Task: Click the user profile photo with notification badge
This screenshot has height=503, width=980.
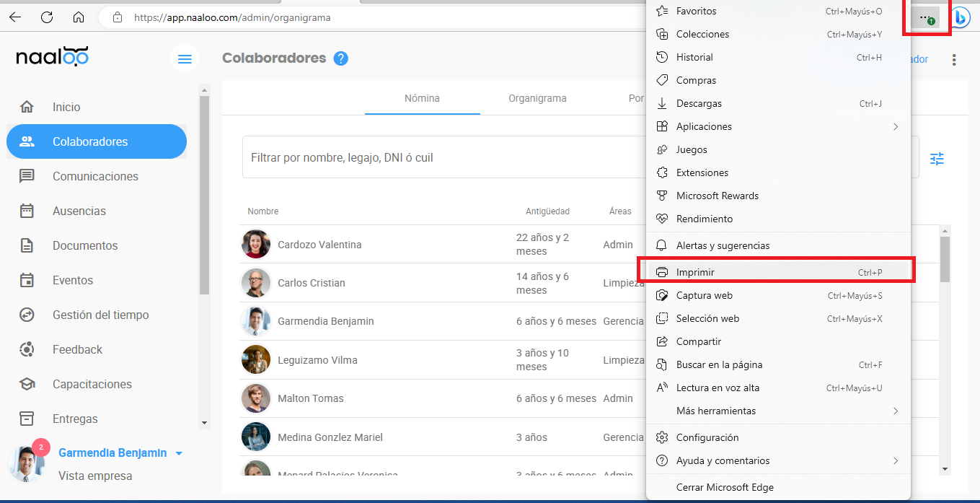Action: click(27, 463)
